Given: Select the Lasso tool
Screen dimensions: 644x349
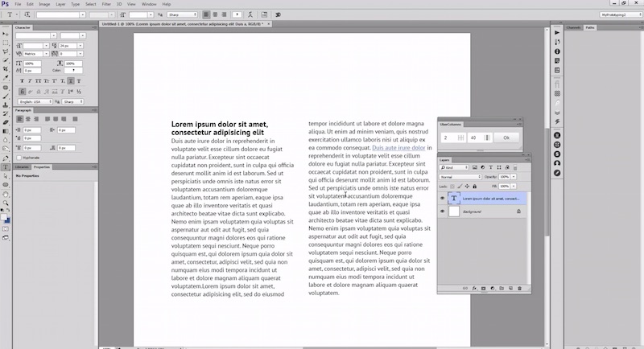Looking at the screenshot, I should [x=6, y=51].
